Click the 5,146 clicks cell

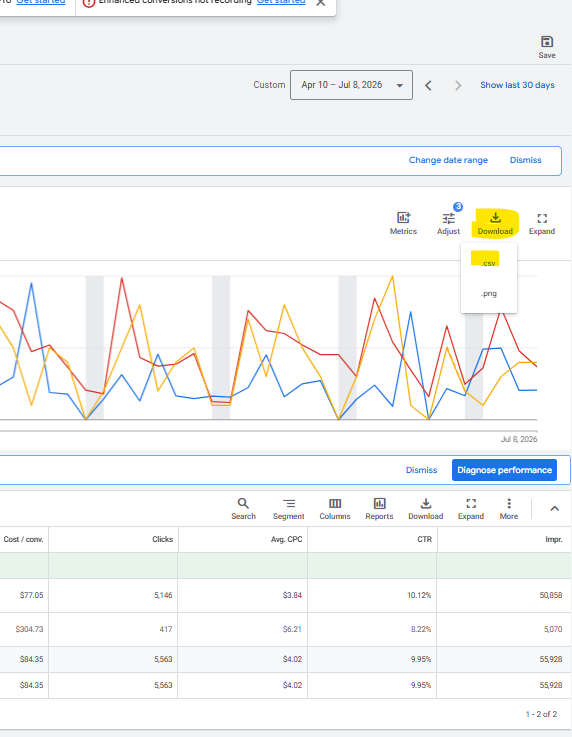pos(164,596)
